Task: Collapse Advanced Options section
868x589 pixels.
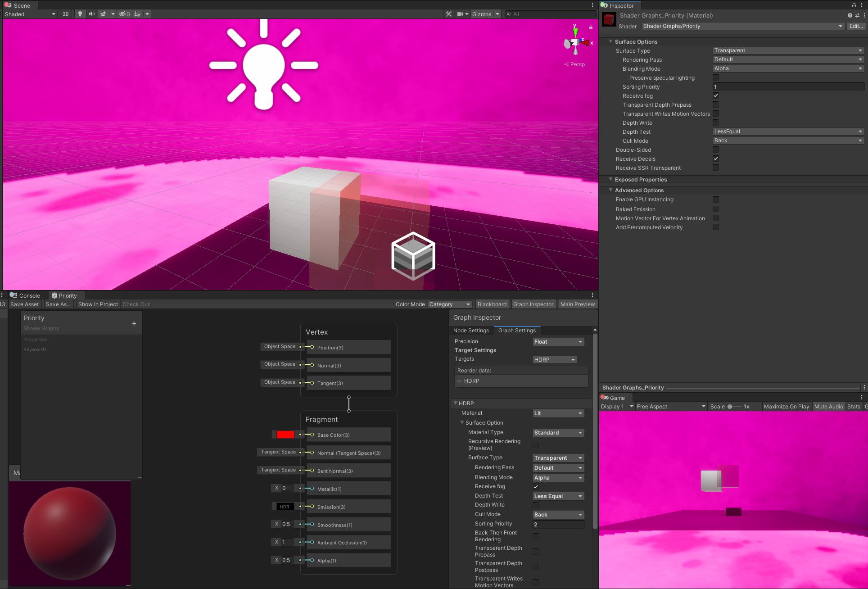Action: pyautogui.click(x=611, y=190)
